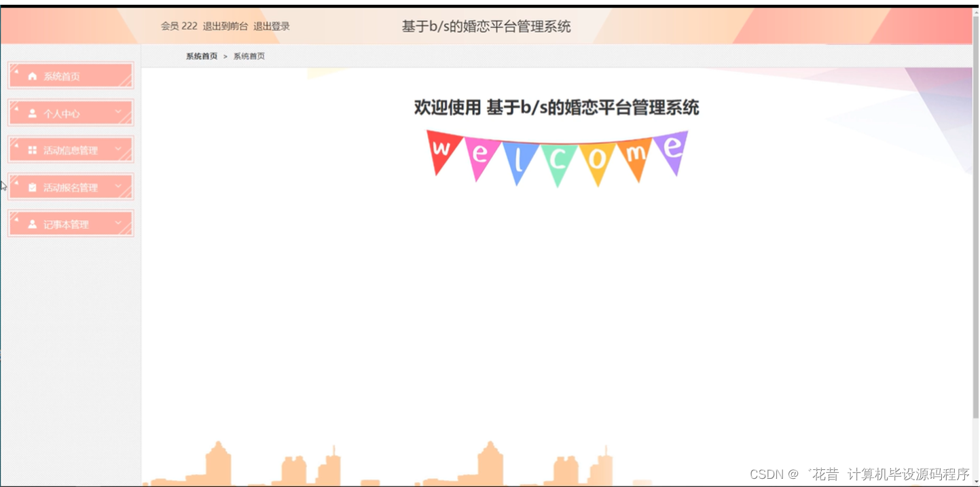Click the 退出登录 logout link
Viewport: 980px width, 487px height.
(271, 26)
